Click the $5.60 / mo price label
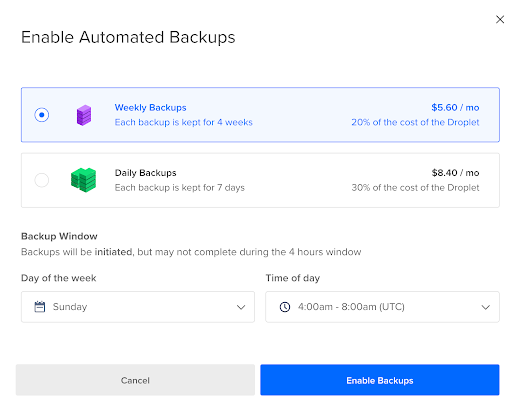The width and height of the screenshot is (512, 408). pyautogui.click(x=455, y=107)
